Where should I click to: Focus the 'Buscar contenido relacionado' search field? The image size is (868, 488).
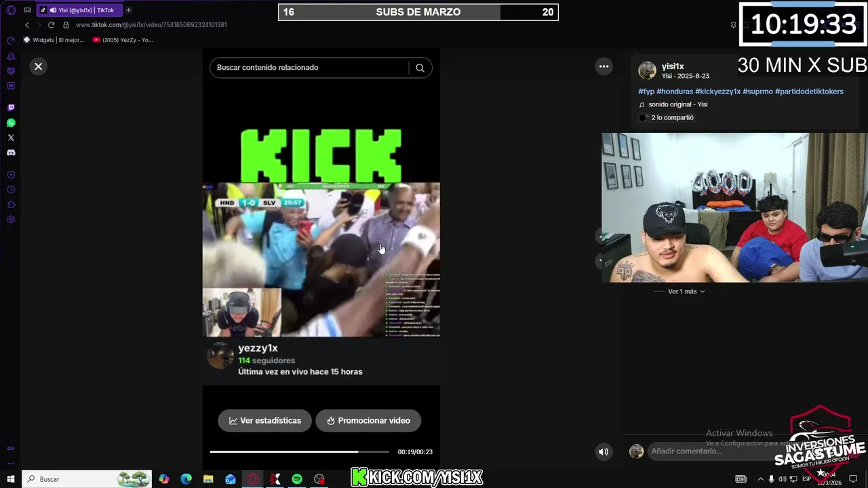(x=309, y=68)
